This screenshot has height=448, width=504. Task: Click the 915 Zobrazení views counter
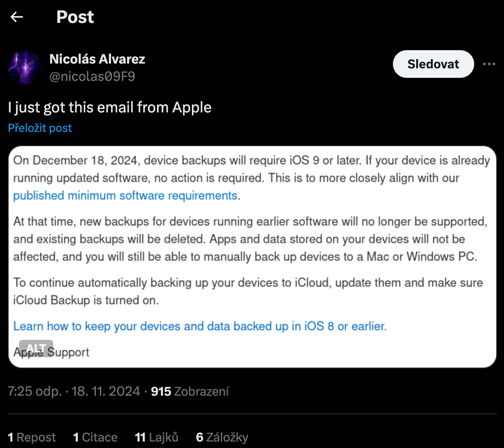[189, 391]
